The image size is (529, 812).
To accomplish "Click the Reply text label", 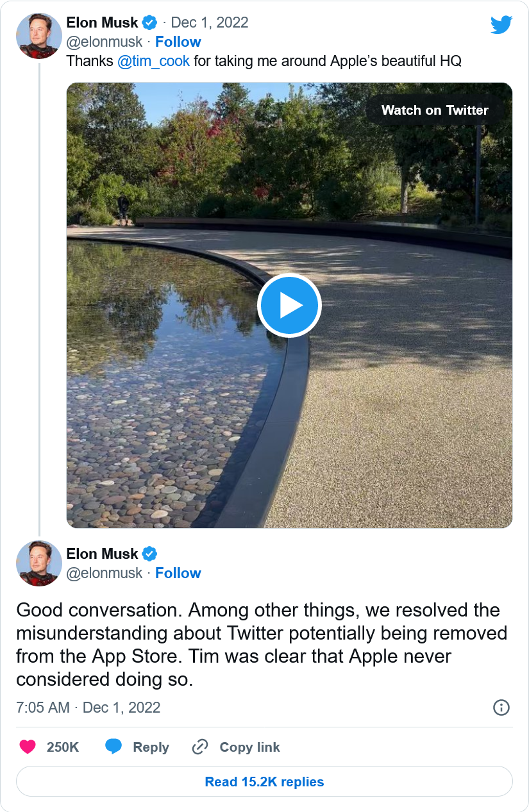I will click(x=151, y=747).
